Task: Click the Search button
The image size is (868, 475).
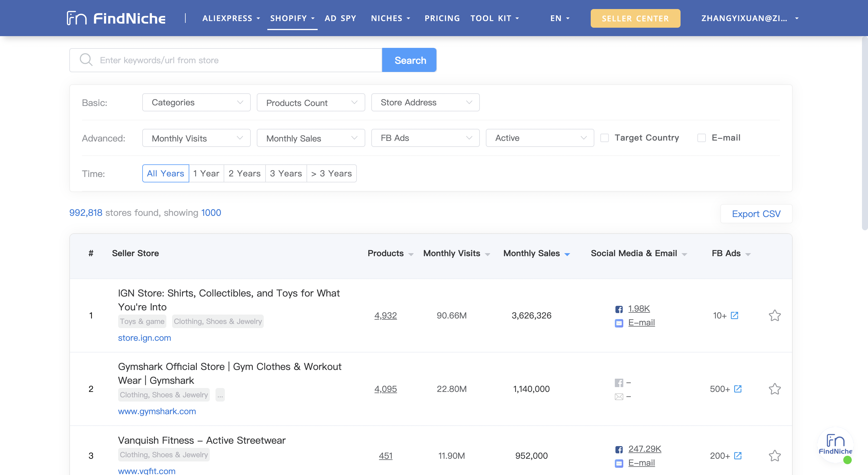Action: (x=409, y=60)
